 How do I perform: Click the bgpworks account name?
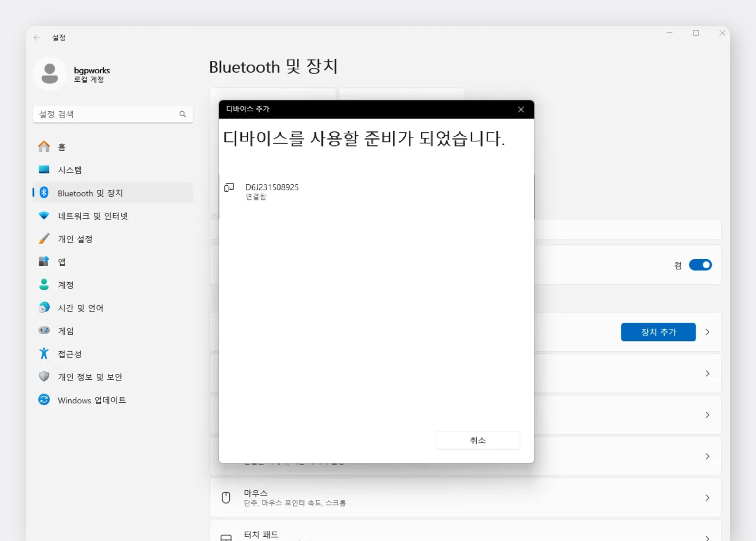click(x=92, y=70)
